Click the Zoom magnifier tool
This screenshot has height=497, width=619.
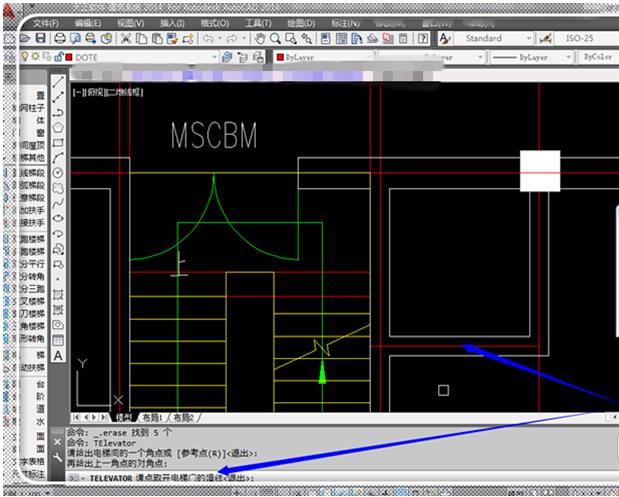click(x=275, y=38)
